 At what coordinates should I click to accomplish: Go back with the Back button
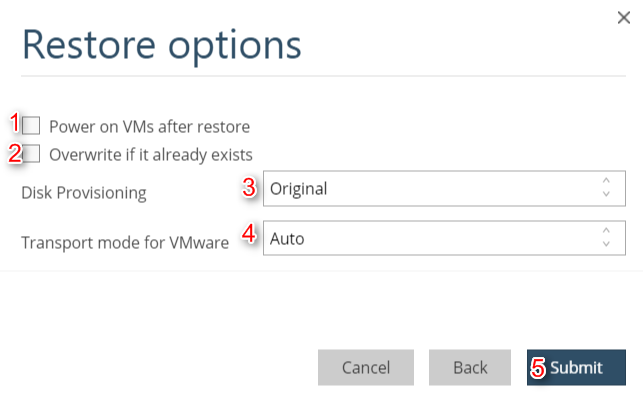click(x=470, y=368)
